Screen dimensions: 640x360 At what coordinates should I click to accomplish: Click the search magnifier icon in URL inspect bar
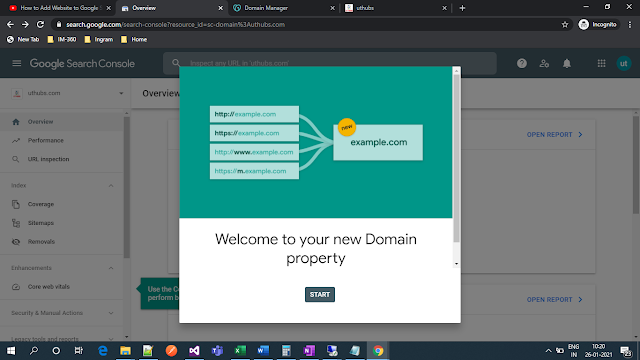click(176, 63)
